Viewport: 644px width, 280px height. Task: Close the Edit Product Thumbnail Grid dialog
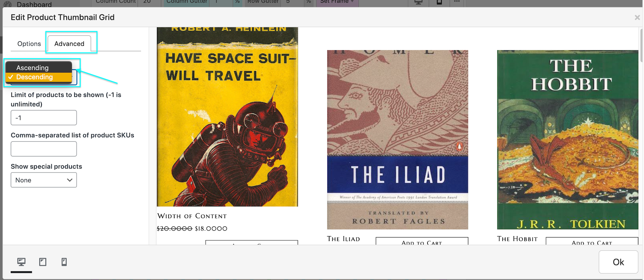[637, 17]
